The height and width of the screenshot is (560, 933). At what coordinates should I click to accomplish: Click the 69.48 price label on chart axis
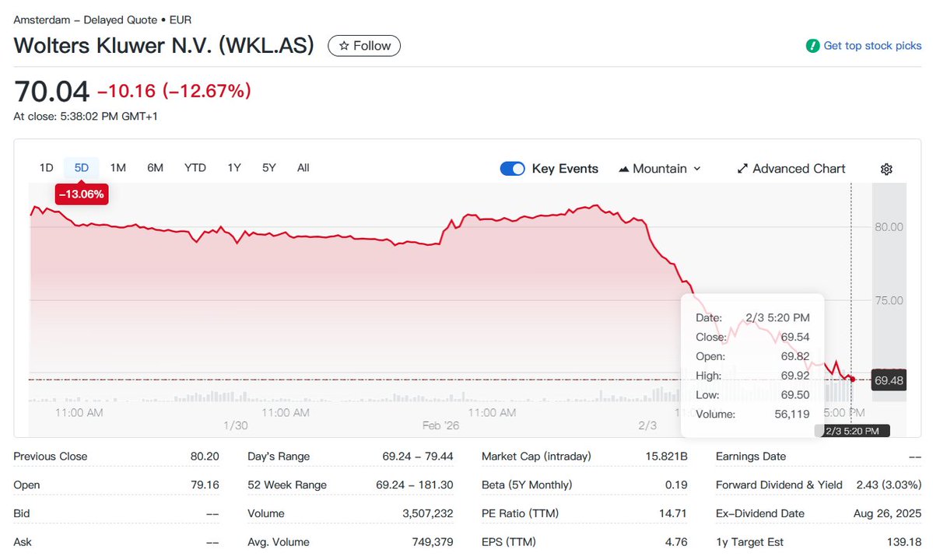(889, 380)
